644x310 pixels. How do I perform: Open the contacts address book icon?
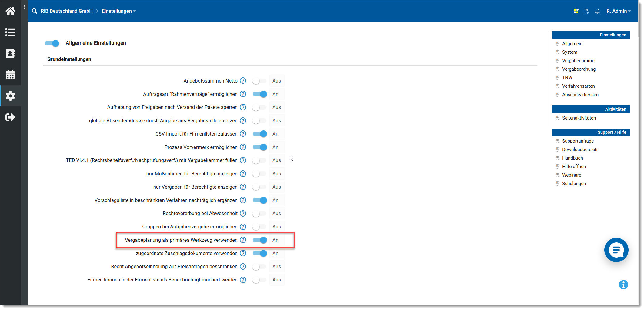point(10,53)
